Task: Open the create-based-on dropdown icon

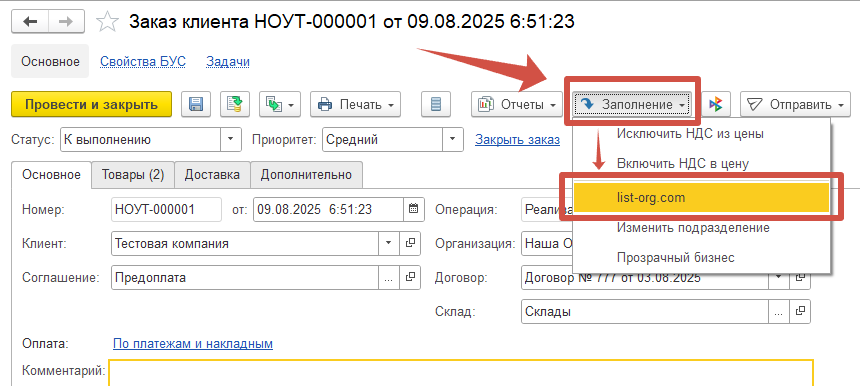Action: coord(280,104)
